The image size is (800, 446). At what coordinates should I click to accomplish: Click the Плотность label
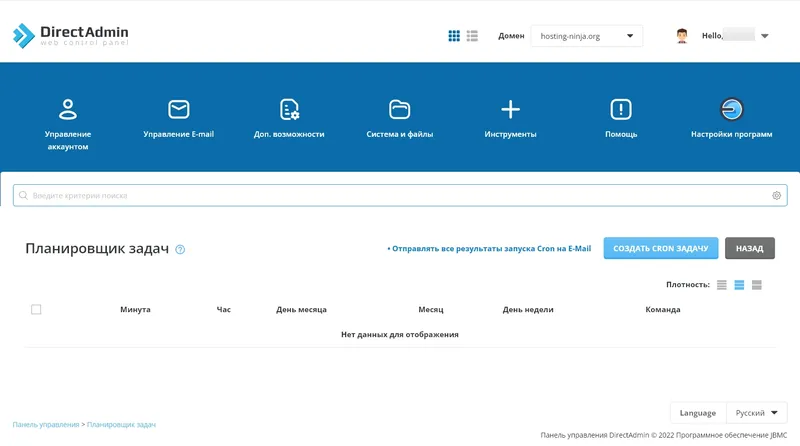pyautogui.click(x=688, y=285)
